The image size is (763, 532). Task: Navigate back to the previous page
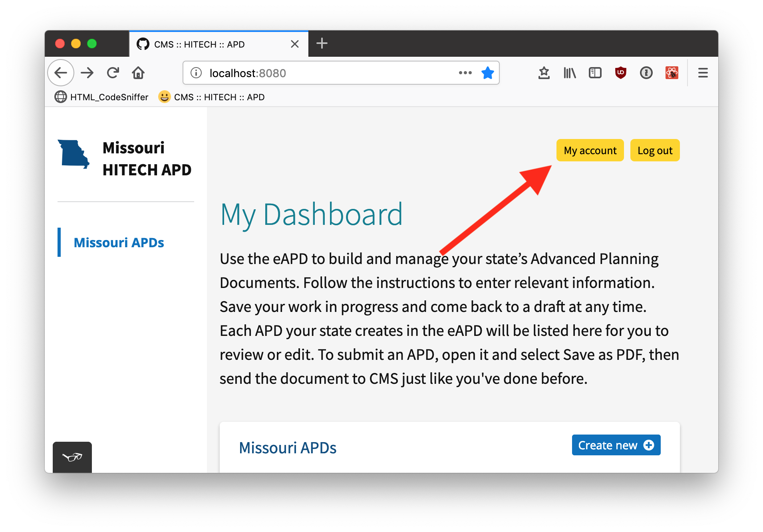point(60,73)
